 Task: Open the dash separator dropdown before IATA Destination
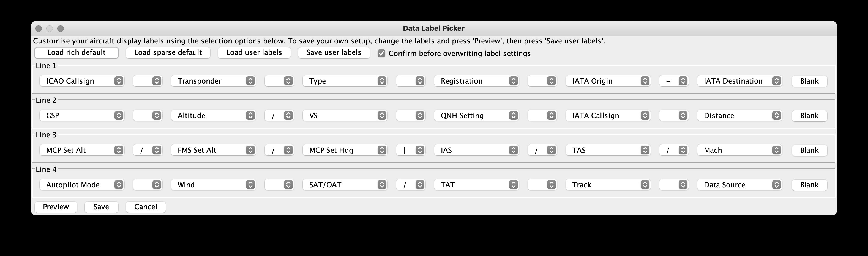click(674, 81)
